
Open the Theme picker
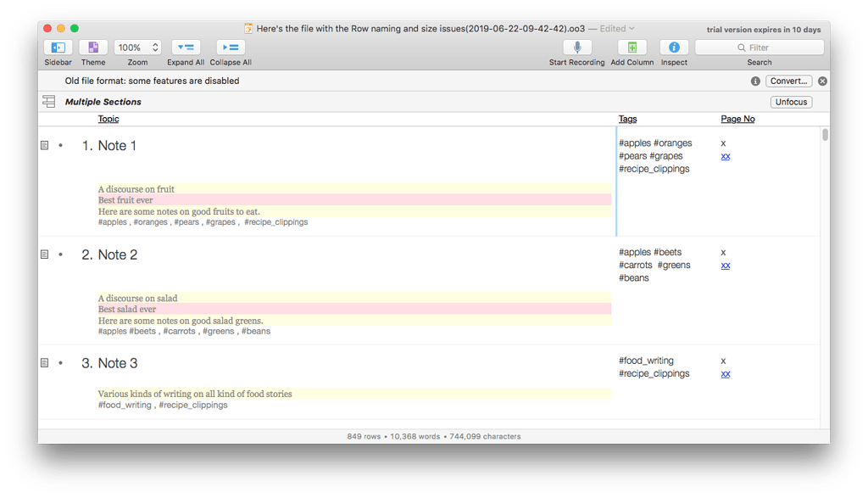(93, 47)
